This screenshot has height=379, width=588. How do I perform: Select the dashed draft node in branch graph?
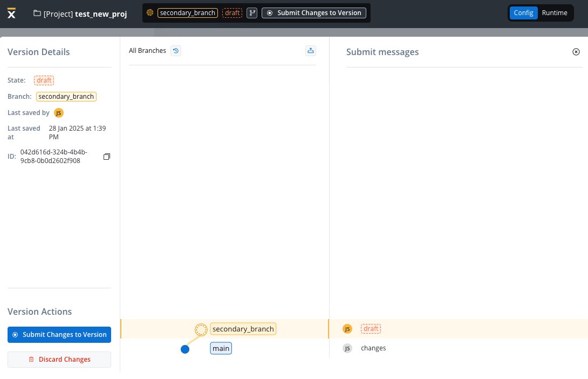[201, 330]
